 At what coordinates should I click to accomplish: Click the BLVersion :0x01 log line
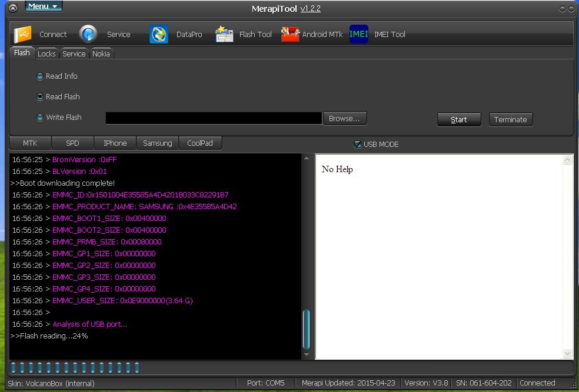[59, 172]
